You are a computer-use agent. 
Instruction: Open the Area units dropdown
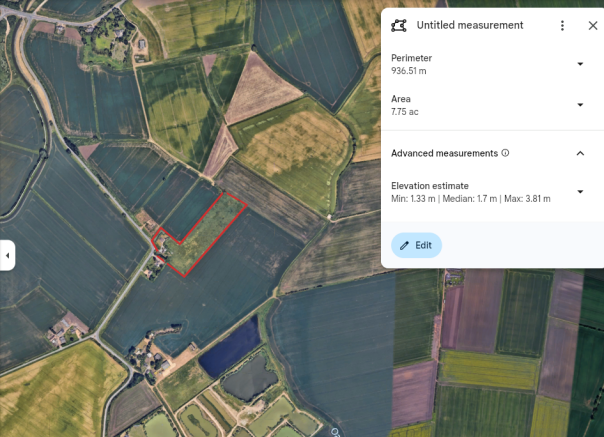click(580, 105)
